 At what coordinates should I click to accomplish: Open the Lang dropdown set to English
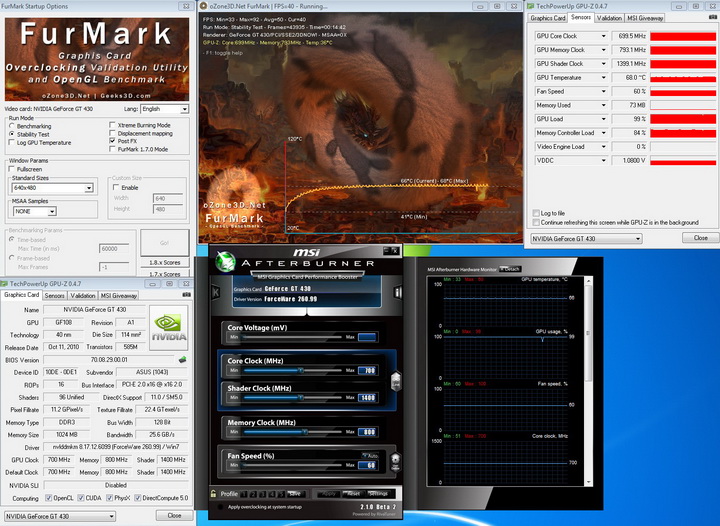[164, 109]
